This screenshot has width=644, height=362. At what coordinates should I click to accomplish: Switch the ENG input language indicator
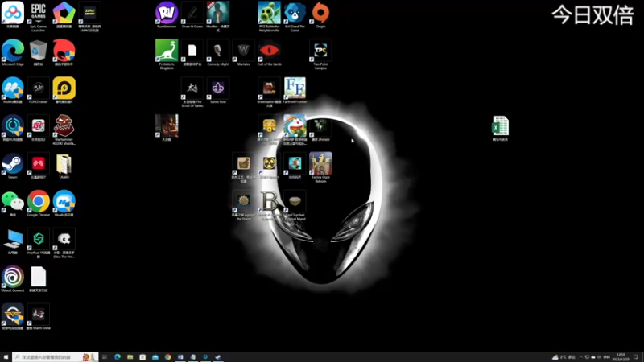[x=607, y=357]
